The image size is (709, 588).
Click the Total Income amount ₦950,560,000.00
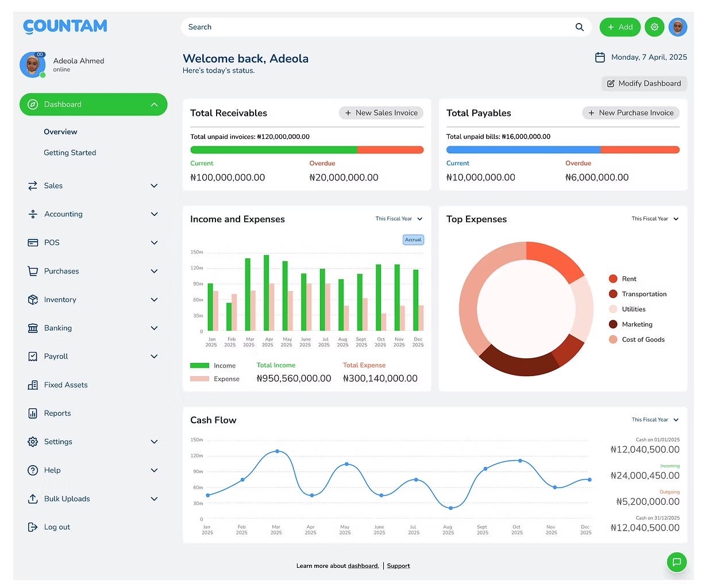coord(294,378)
